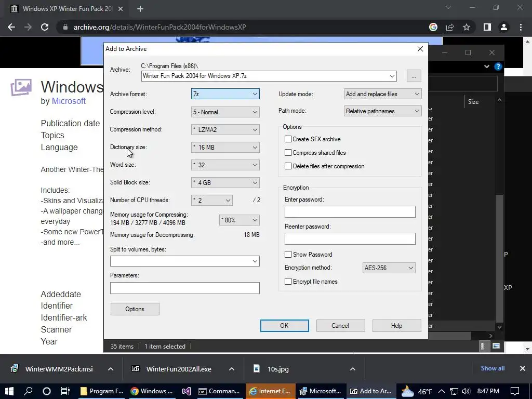The width and height of the screenshot is (532, 399).
Task: Tick Delete files after compression
Action: tap(288, 166)
